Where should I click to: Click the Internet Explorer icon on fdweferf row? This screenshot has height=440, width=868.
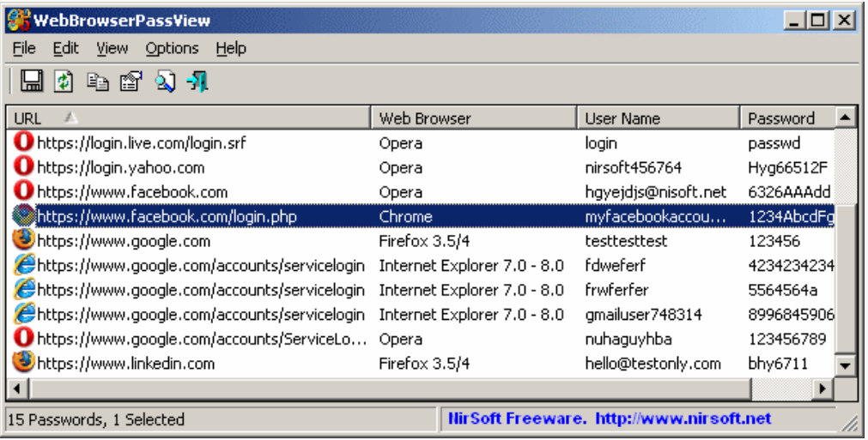[x=24, y=265]
